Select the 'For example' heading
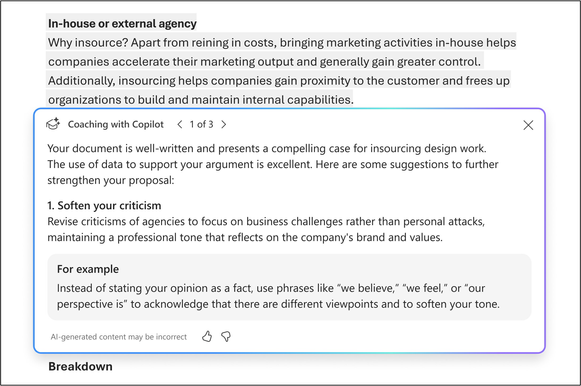The height and width of the screenshot is (386, 581). 88,269
